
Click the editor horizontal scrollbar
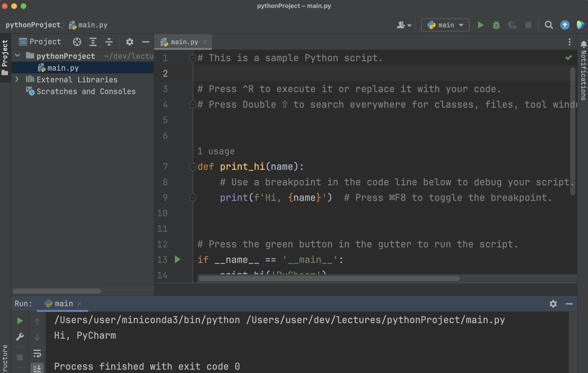(329, 278)
